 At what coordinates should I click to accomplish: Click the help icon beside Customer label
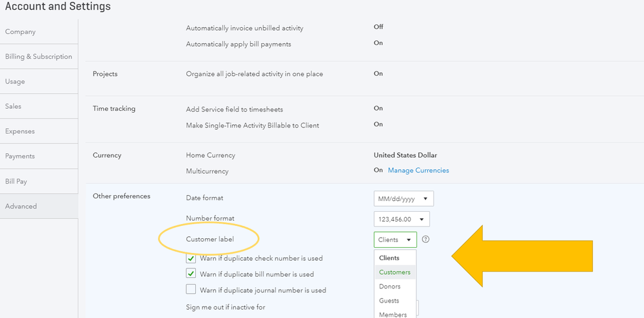pos(425,239)
